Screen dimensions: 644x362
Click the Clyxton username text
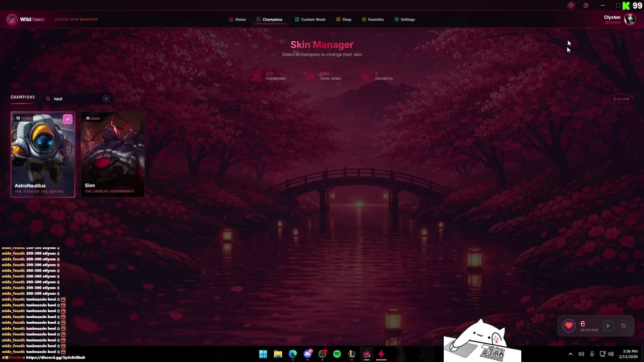pos(612,17)
